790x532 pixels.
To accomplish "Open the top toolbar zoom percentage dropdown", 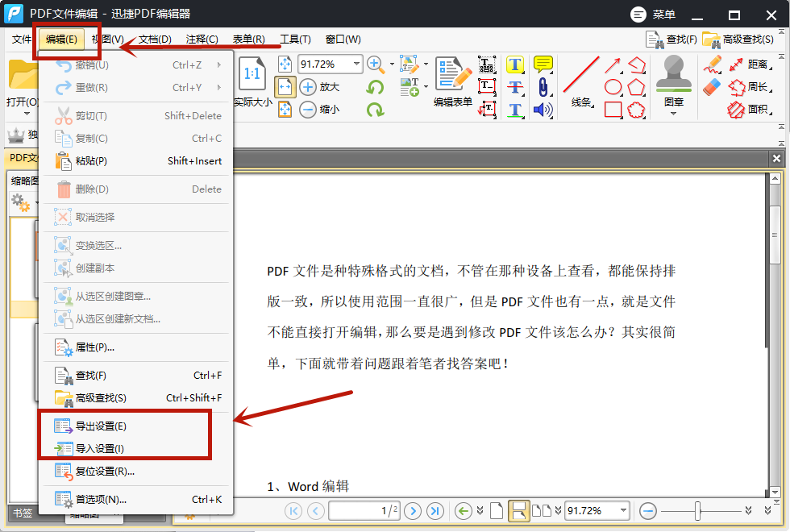I will (x=355, y=64).
